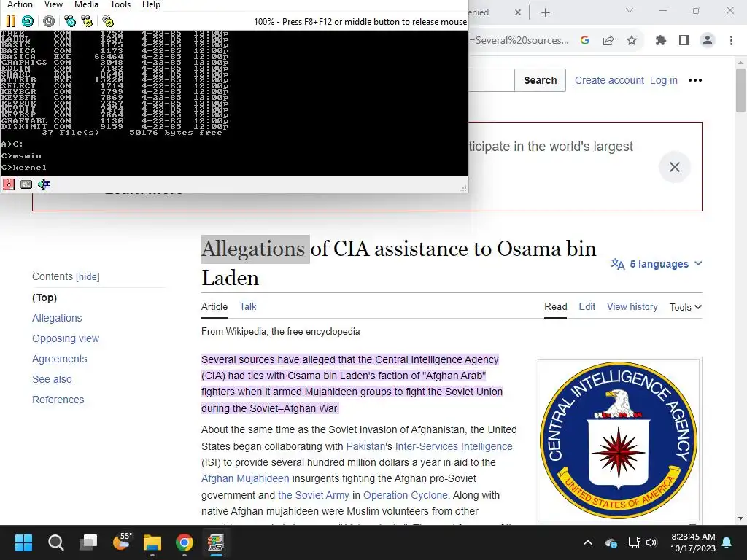Click the gray power shutdown icon
The height and width of the screenshot is (560, 747).
point(49,21)
